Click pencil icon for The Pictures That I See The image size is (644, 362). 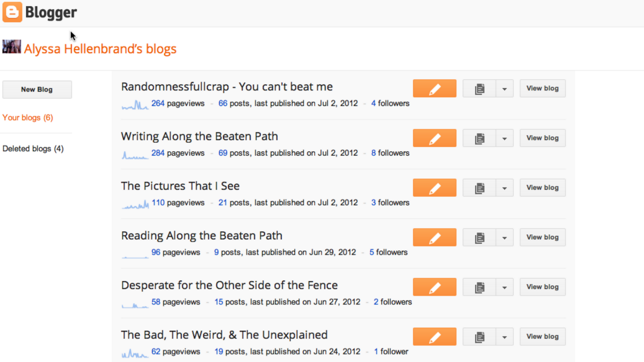(434, 188)
